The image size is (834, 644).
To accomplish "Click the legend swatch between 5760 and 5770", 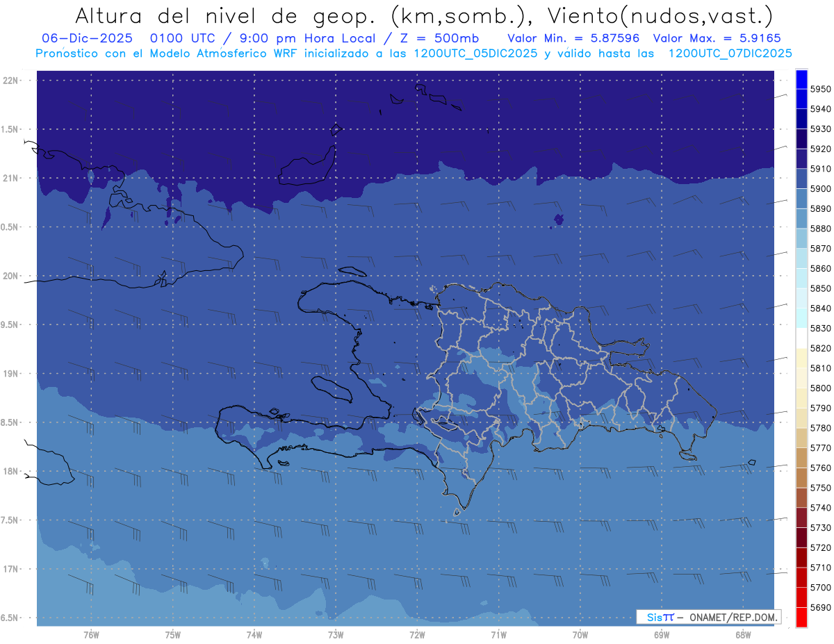I will (801, 458).
